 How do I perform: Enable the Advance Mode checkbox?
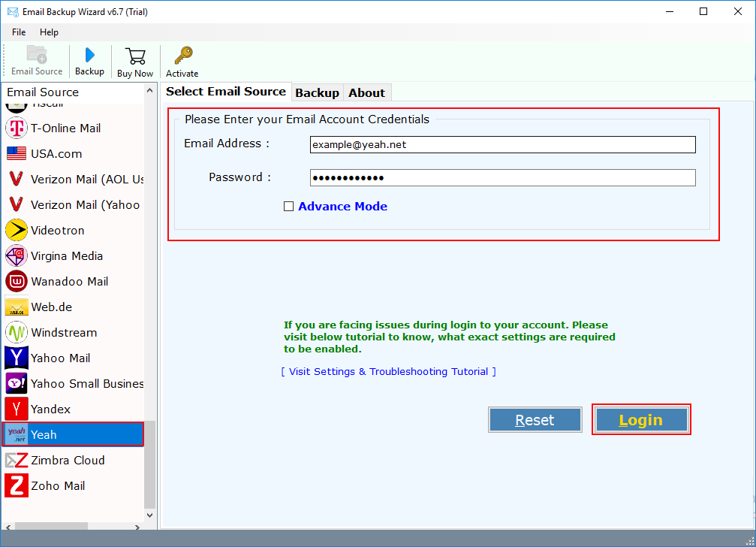pos(288,207)
